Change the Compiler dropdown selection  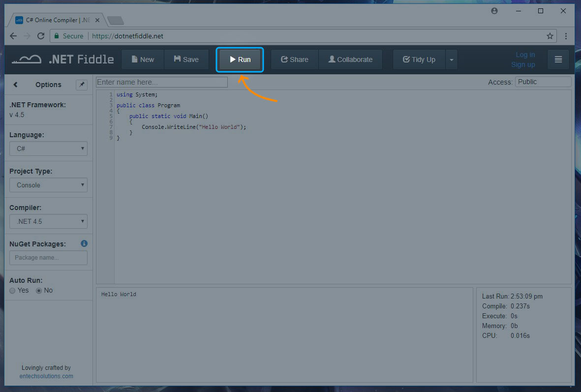pos(48,221)
